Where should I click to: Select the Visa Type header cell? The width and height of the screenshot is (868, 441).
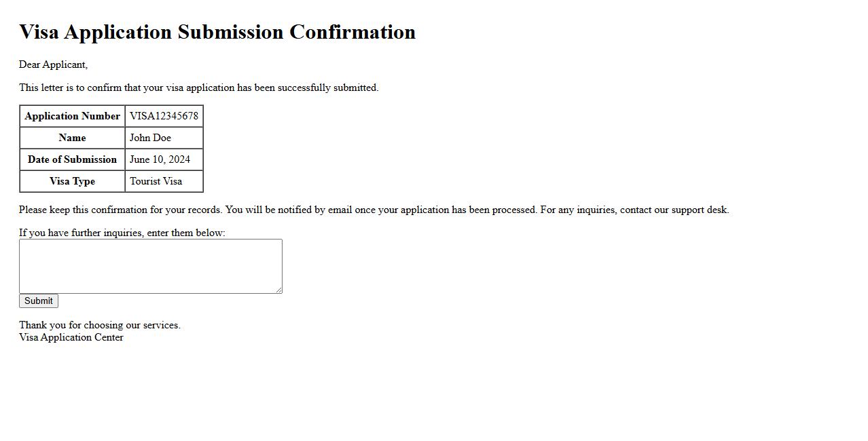click(x=72, y=181)
